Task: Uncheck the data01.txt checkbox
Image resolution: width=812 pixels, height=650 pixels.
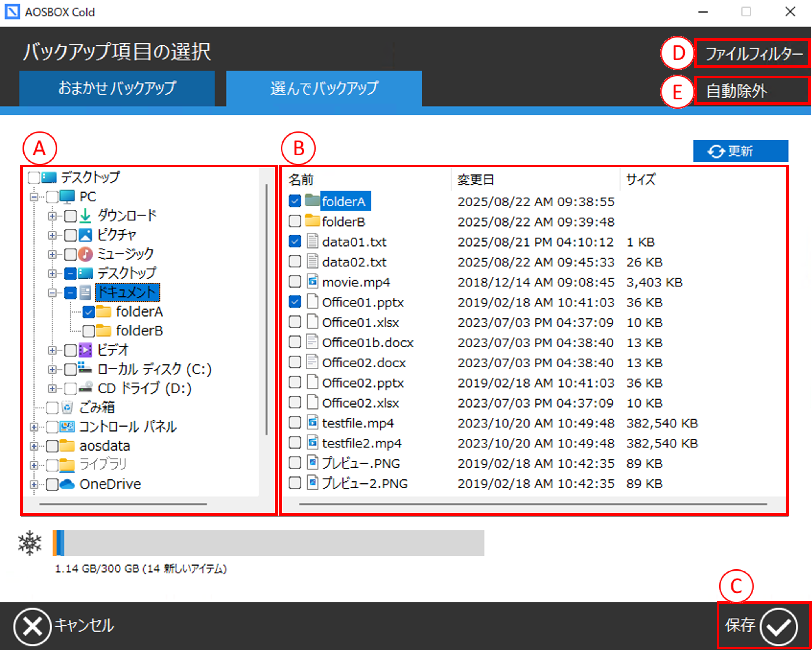Action: point(295,241)
